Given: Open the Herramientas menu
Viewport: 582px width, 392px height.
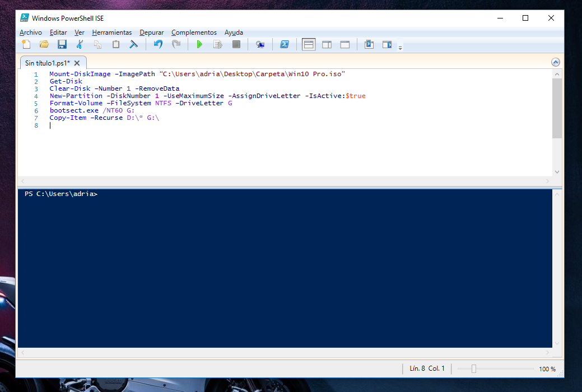Looking at the screenshot, I should pyautogui.click(x=111, y=32).
